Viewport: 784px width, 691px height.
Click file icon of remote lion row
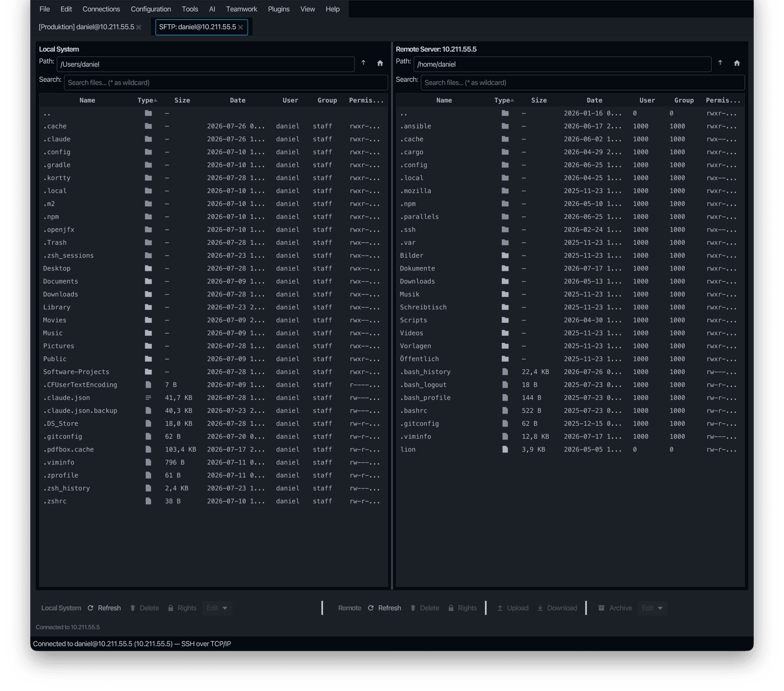pos(505,450)
